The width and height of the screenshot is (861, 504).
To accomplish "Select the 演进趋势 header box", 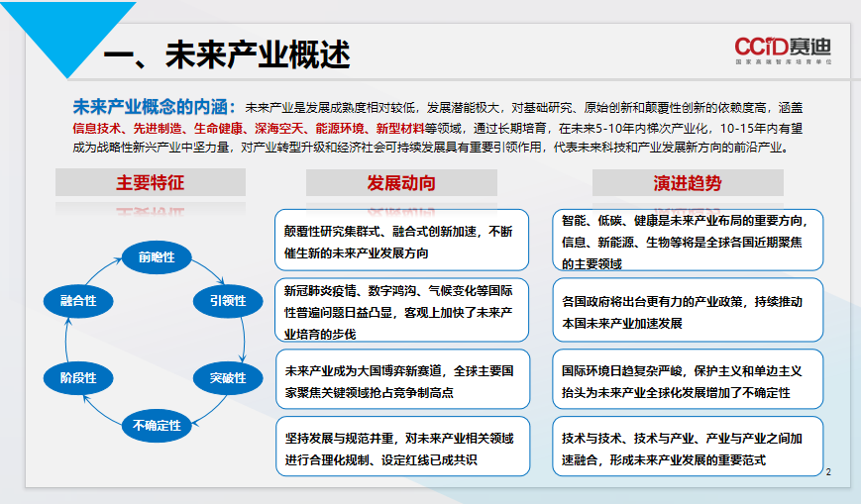I will pos(688,183).
